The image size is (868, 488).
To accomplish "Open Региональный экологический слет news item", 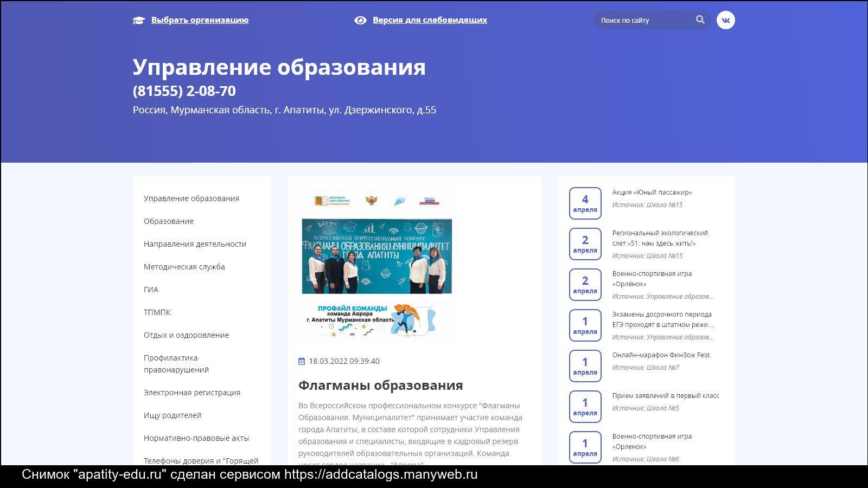I will point(660,238).
